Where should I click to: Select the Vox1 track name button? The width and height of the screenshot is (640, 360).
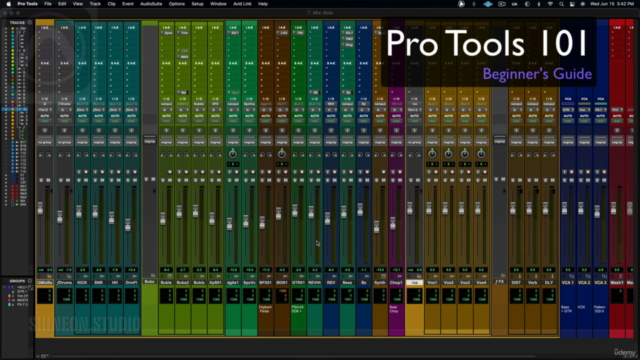tap(432, 282)
